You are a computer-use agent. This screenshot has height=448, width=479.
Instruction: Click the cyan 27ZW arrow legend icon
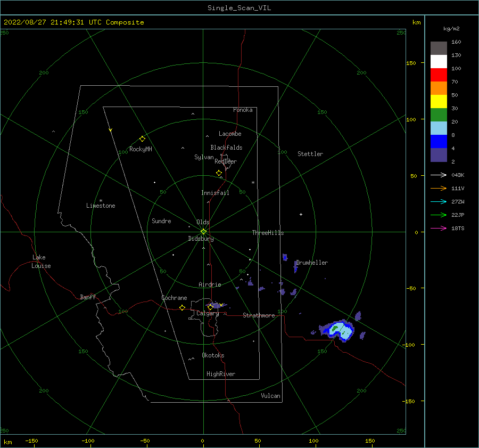tap(439, 201)
